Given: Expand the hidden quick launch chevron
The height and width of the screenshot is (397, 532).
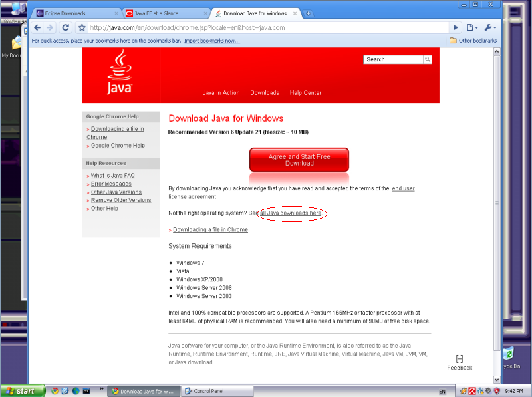Looking at the screenshot, I should point(101,388).
